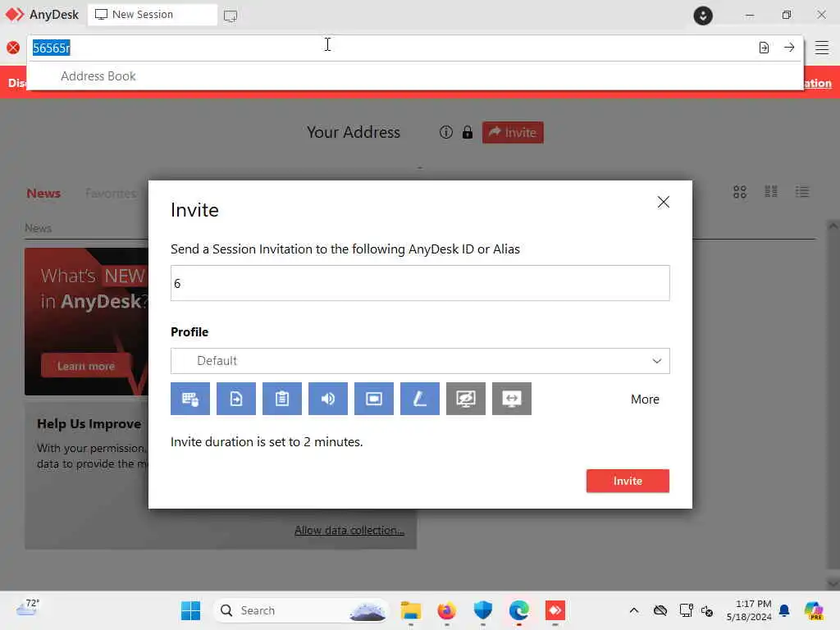This screenshot has height=630, width=840.
Task: Add a new session tab icon
Action: click(231, 16)
